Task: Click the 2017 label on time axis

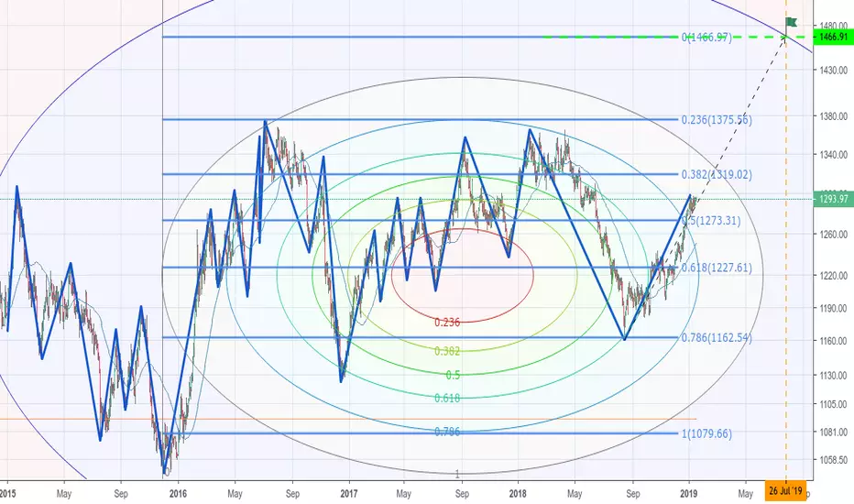Action: (x=348, y=494)
